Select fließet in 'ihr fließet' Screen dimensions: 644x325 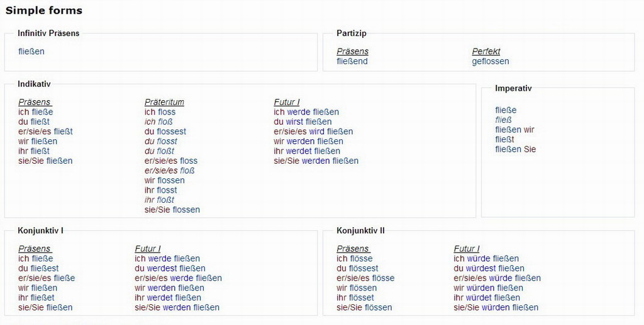click(42, 297)
